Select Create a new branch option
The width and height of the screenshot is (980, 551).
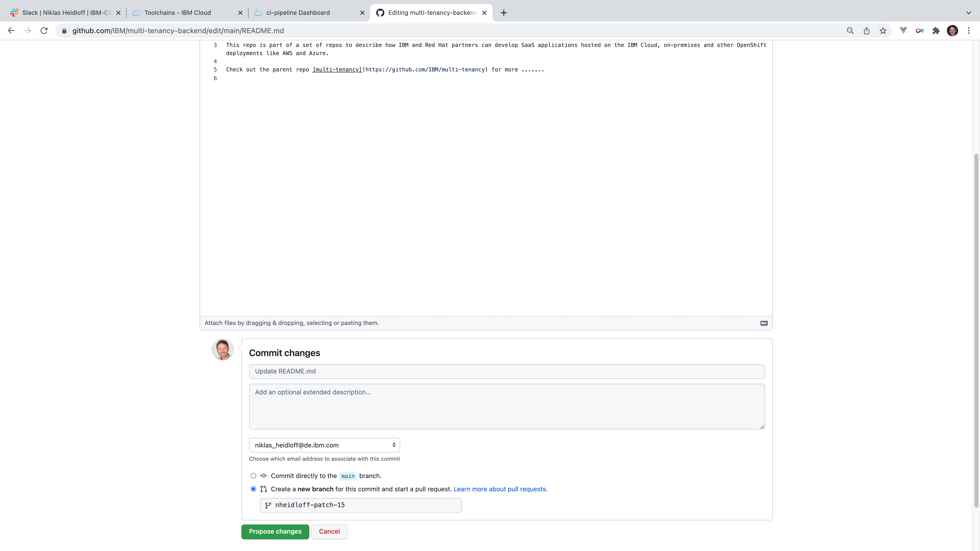pos(253,489)
